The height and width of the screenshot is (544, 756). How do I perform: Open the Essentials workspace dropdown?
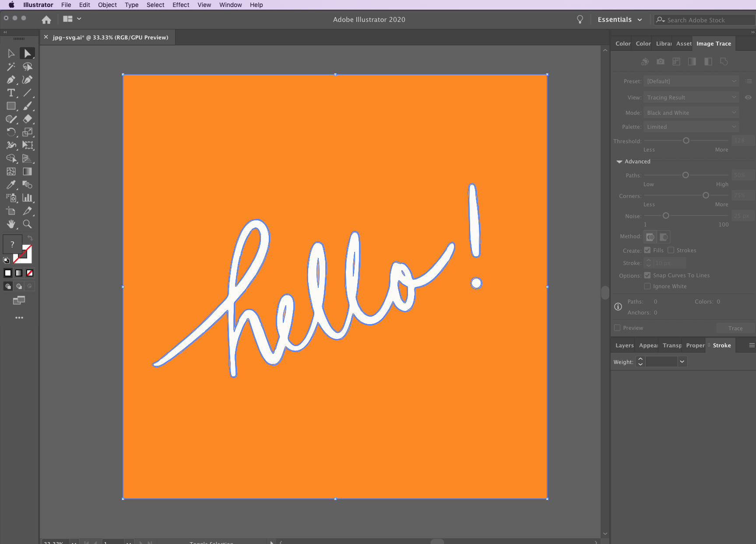620,20
